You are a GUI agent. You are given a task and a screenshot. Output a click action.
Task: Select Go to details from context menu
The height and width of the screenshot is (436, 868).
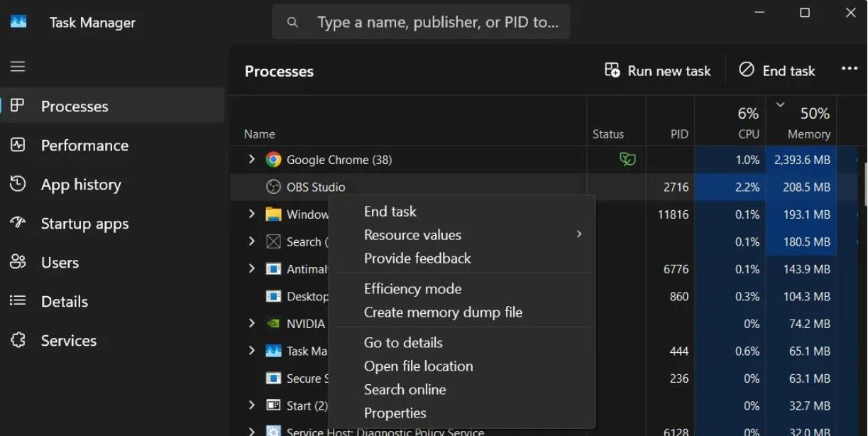pos(402,342)
